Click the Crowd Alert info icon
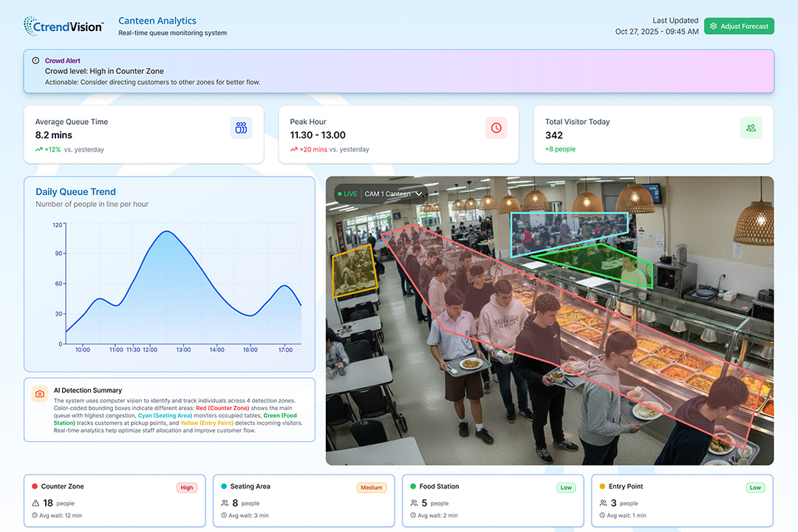Viewport: 798px width, 532px height. [35, 61]
